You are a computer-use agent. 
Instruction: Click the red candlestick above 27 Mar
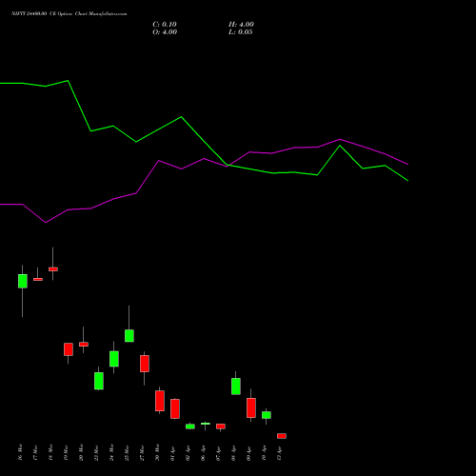coord(145,364)
